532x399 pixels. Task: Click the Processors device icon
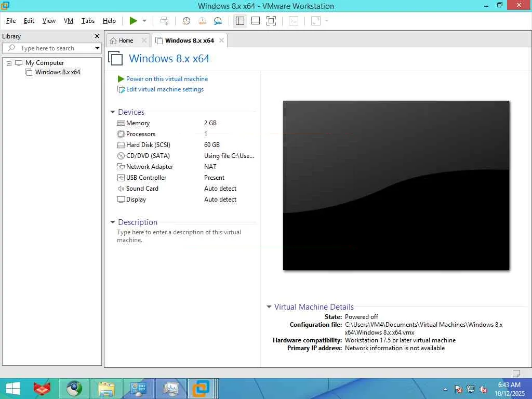tap(121, 134)
